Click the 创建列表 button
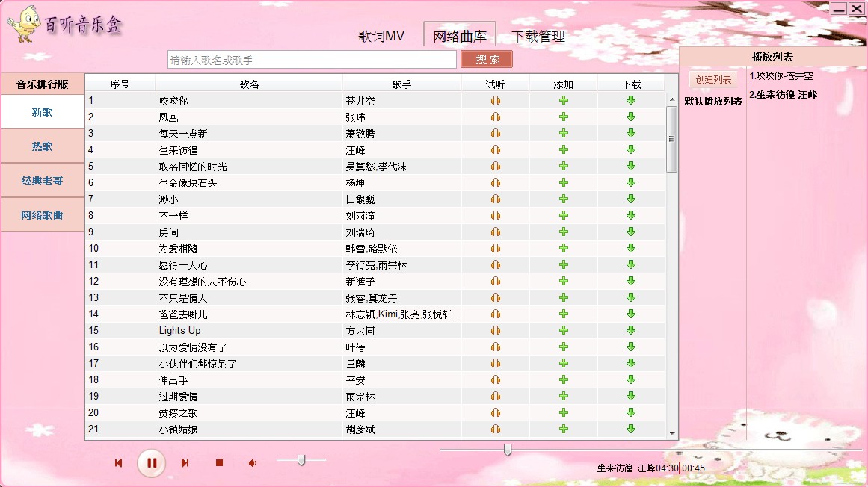 pos(713,80)
